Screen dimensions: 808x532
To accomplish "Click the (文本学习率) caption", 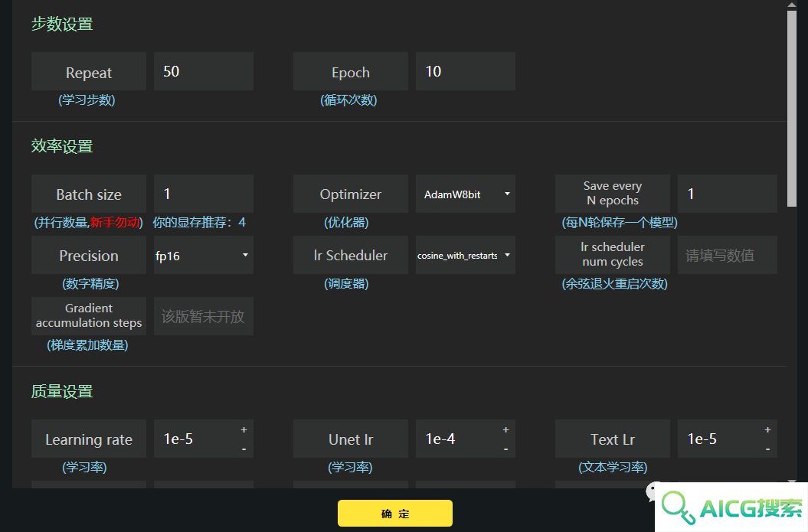I will point(613,467).
